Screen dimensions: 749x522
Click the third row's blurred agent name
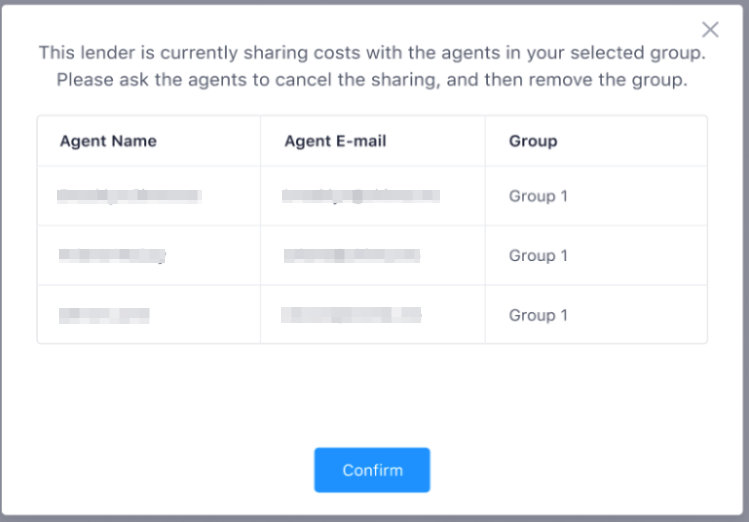point(104,315)
